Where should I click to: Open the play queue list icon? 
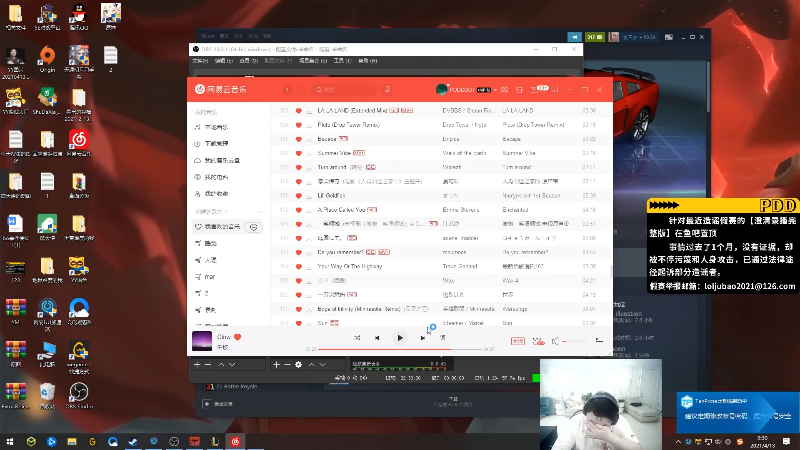[599, 341]
